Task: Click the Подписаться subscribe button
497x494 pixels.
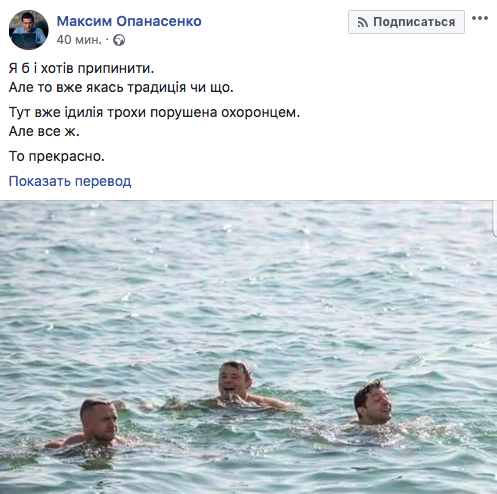Action: point(406,22)
